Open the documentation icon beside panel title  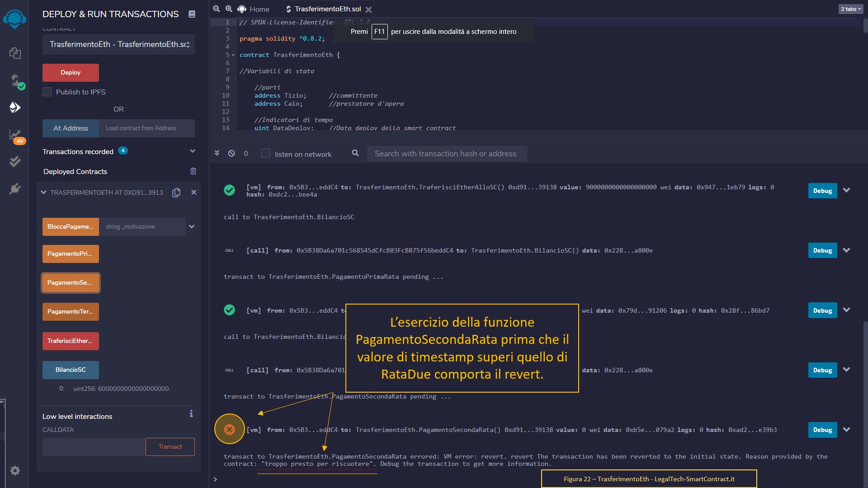click(192, 14)
